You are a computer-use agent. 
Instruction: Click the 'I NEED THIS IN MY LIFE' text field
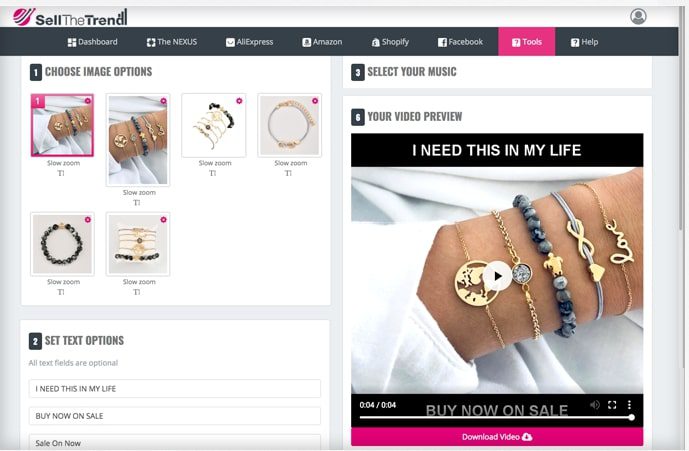click(x=175, y=389)
